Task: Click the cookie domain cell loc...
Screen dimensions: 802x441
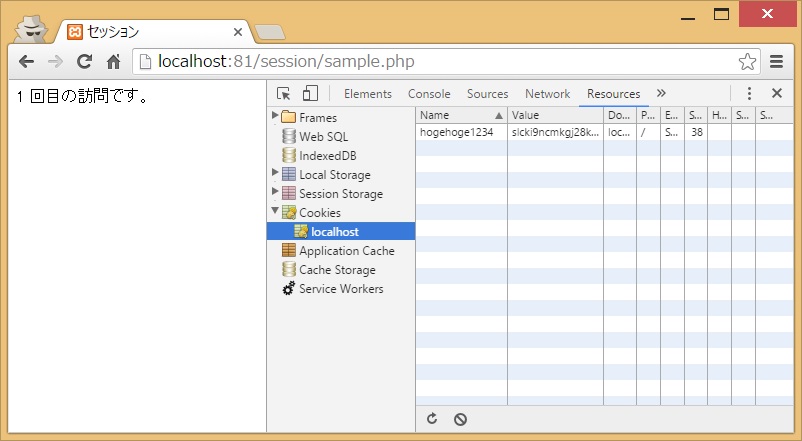Action: point(619,133)
